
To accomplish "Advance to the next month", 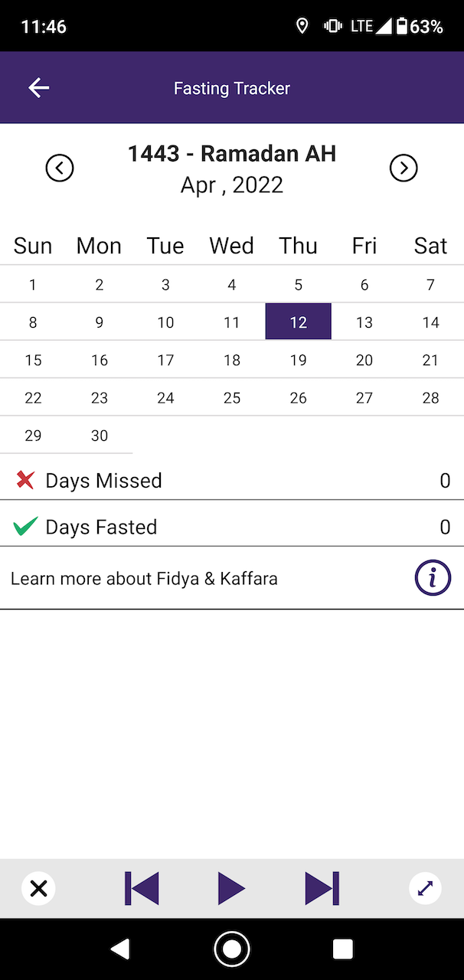I will (x=404, y=168).
